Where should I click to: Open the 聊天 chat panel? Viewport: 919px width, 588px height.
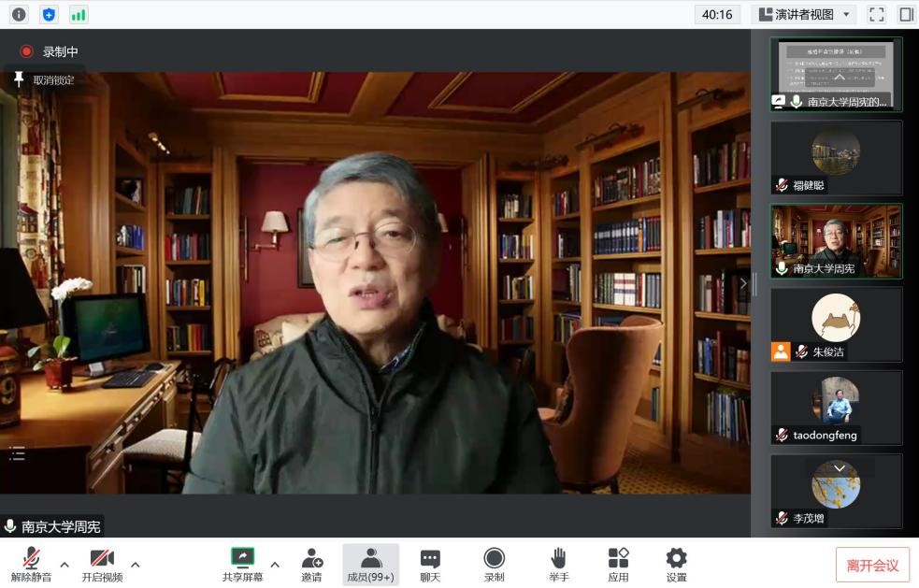430,565
